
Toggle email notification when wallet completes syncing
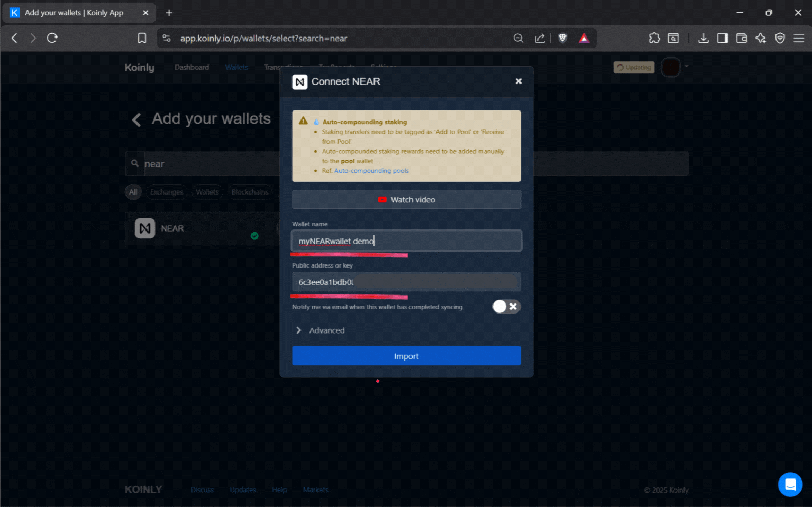506,307
